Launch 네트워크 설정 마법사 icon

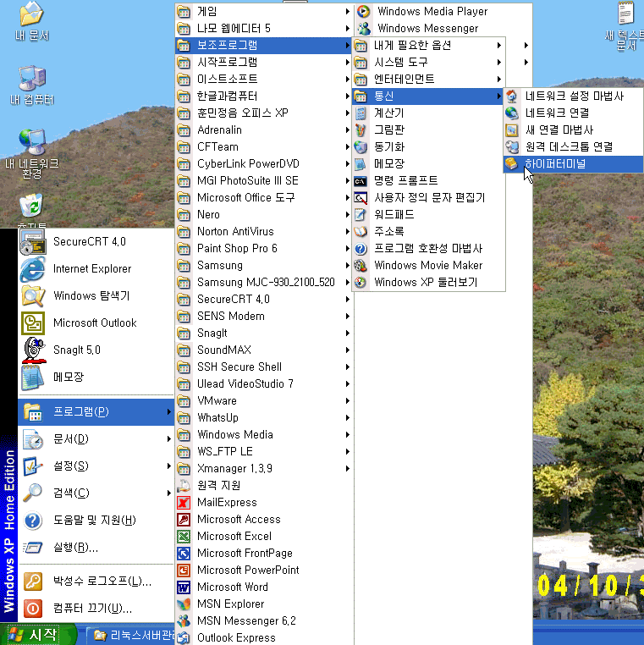[512, 96]
